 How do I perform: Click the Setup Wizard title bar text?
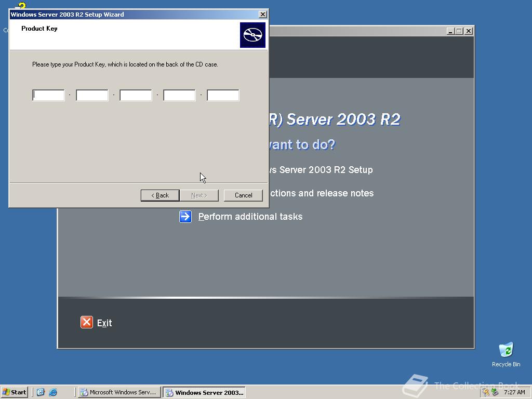[67, 15]
